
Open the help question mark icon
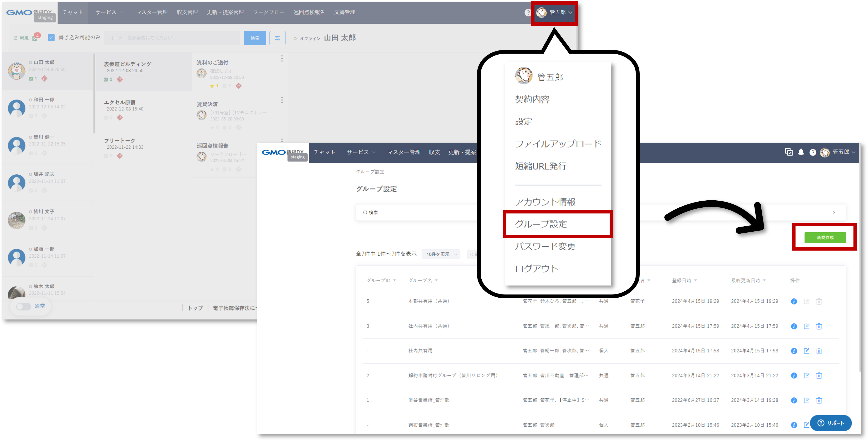[813, 152]
